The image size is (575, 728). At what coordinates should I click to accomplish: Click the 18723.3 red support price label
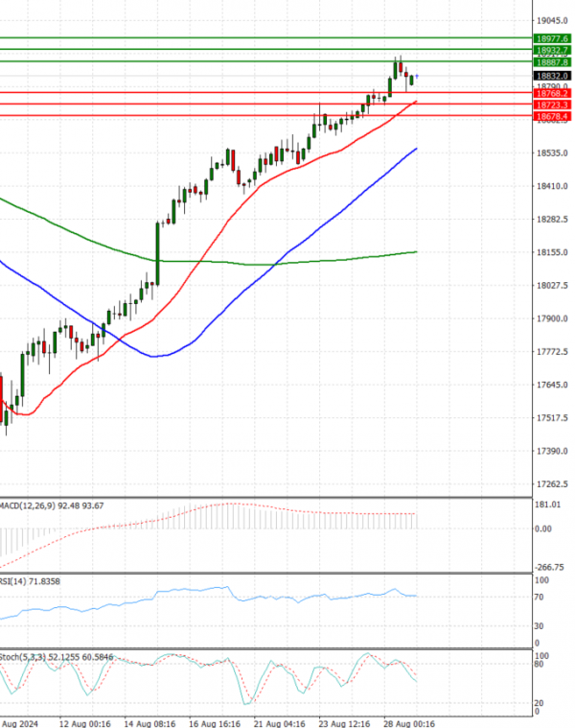tap(552, 105)
